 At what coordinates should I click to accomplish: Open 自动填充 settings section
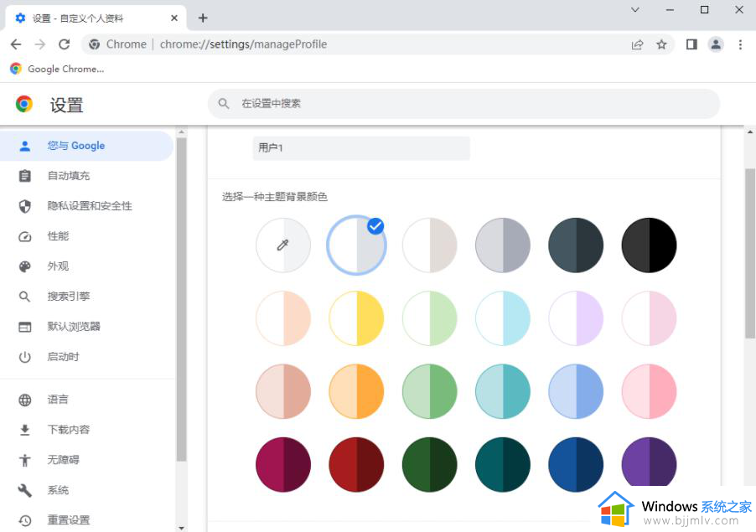[x=87, y=176]
